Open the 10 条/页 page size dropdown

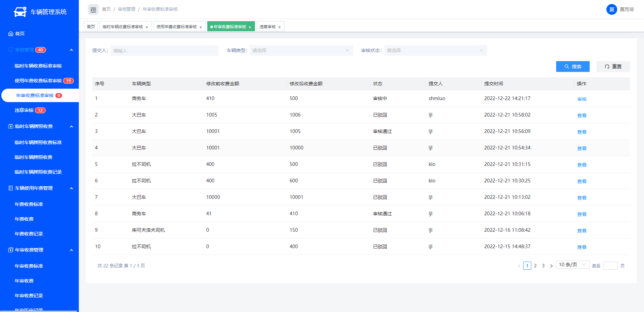(573, 265)
